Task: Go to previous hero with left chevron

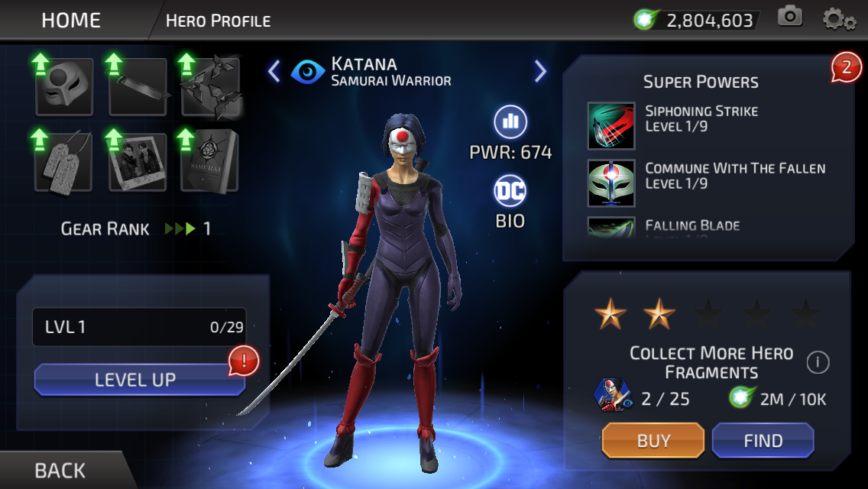Action: tap(274, 71)
